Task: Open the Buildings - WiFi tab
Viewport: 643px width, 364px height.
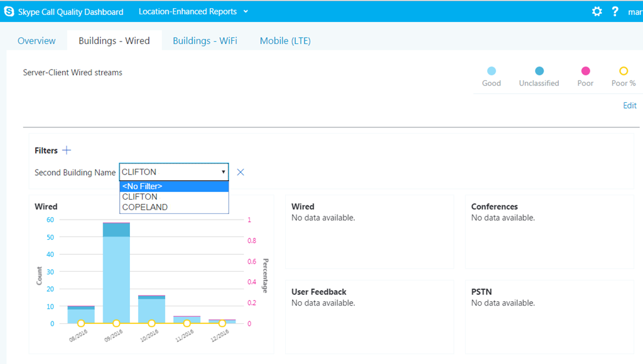Action: [205, 41]
